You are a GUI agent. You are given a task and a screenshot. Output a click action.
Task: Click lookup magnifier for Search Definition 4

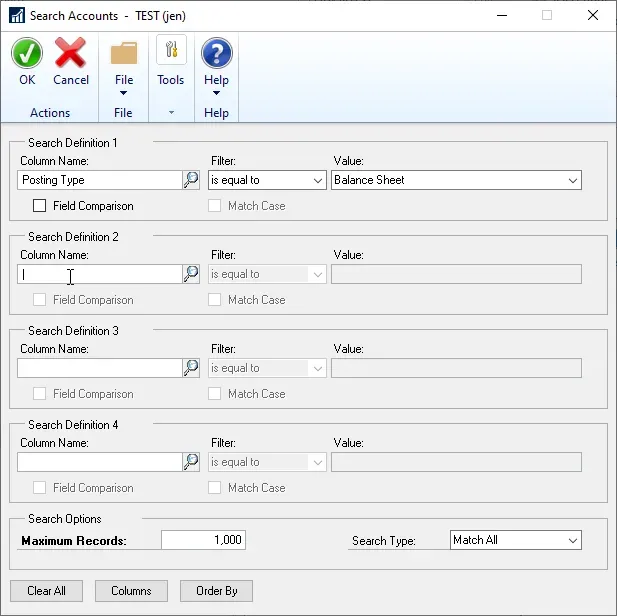point(191,462)
